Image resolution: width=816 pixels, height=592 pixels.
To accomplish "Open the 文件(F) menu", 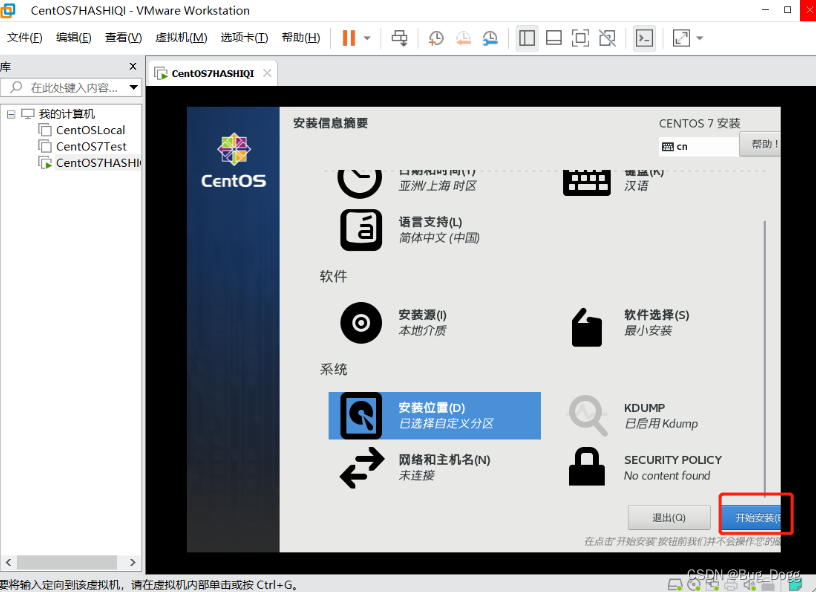I will coord(24,37).
